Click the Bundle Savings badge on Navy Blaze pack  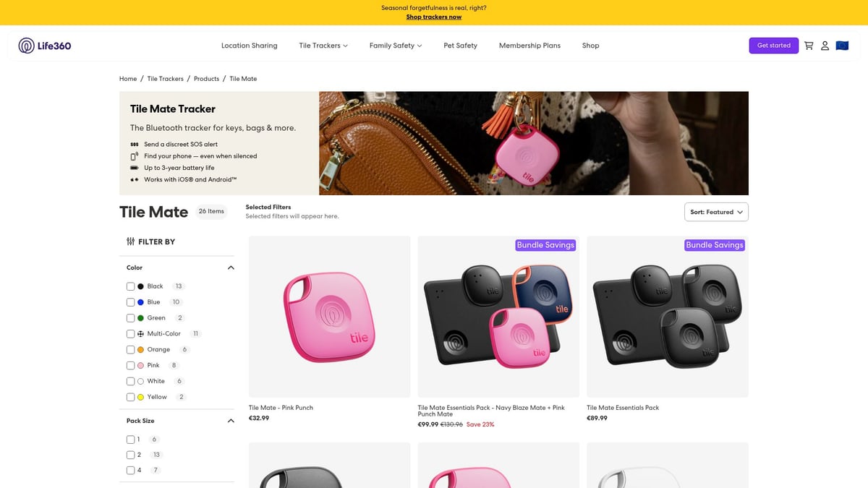click(x=545, y=245)
